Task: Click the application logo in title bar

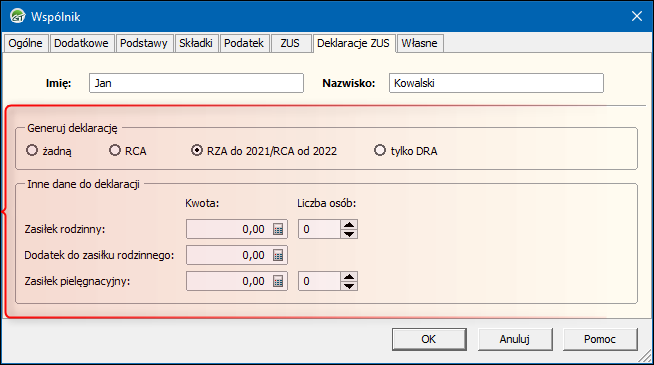Action: click(18, 16)
